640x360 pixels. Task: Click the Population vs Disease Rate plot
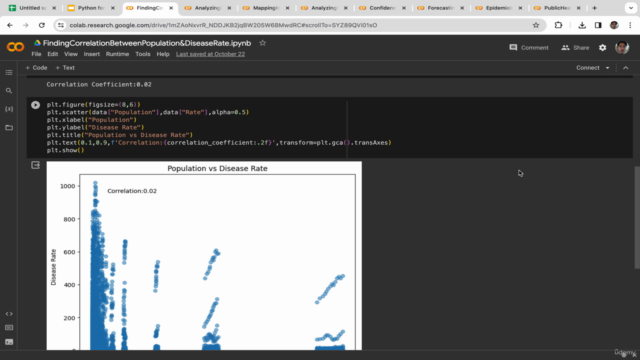tap(204, 256)
